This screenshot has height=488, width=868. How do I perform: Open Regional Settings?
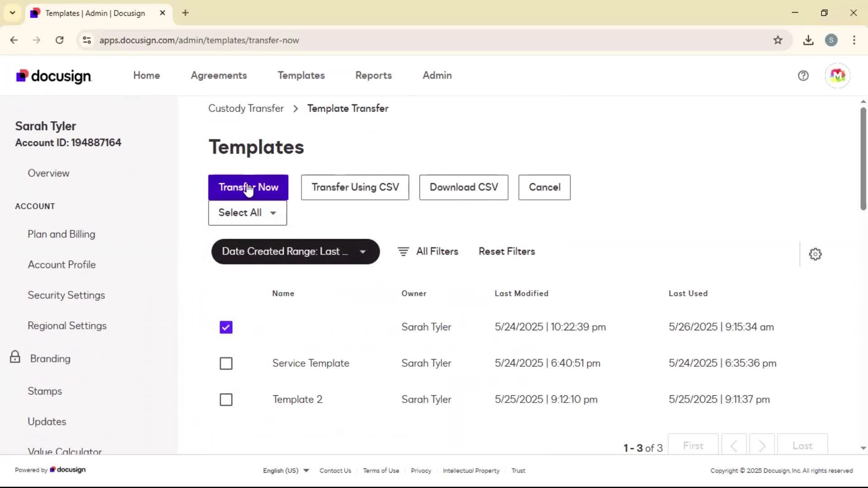pyautogui.click(x=67, y=326)
